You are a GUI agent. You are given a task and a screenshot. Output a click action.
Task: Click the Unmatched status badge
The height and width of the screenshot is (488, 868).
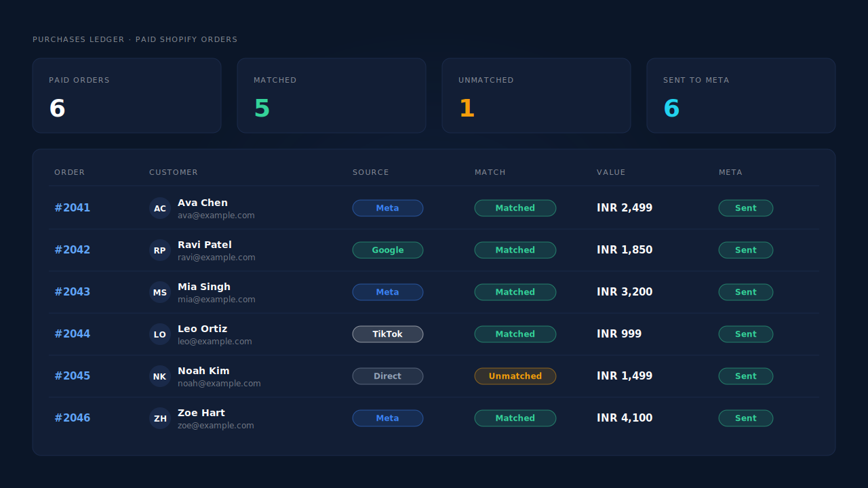(515, 376)
